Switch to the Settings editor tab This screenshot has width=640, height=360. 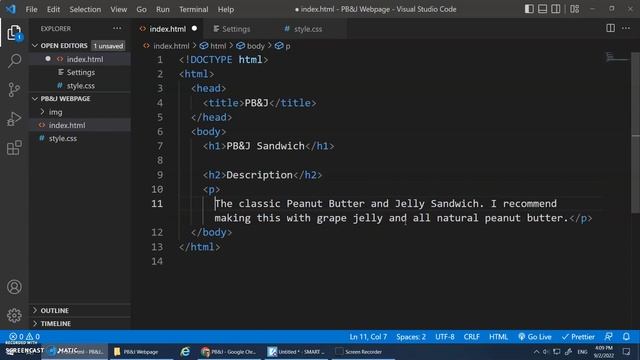click(x=236, y=29)
